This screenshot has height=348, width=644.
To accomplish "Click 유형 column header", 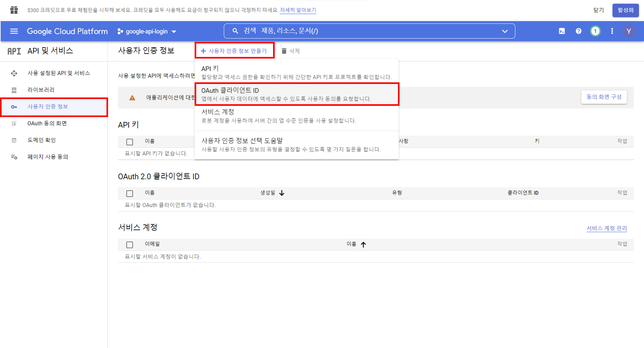I will [397, 193].
